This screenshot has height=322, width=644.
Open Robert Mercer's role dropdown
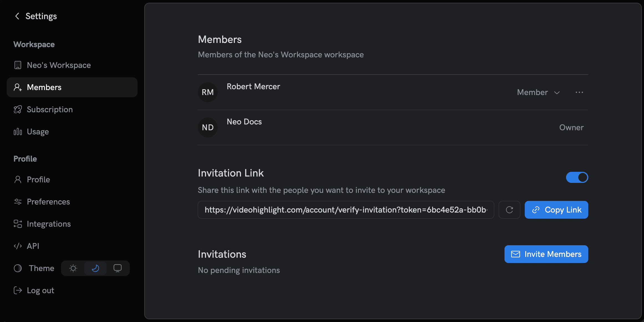click(538, 92)
